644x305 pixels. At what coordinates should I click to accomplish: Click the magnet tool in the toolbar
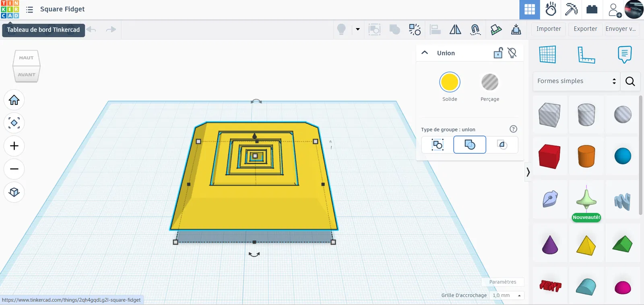[475, 29]
